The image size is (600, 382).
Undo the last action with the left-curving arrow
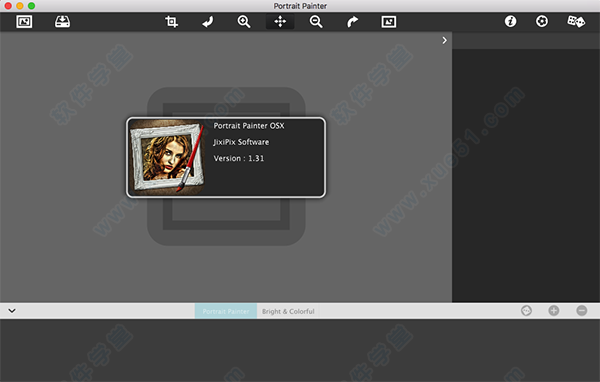point(208,21)
